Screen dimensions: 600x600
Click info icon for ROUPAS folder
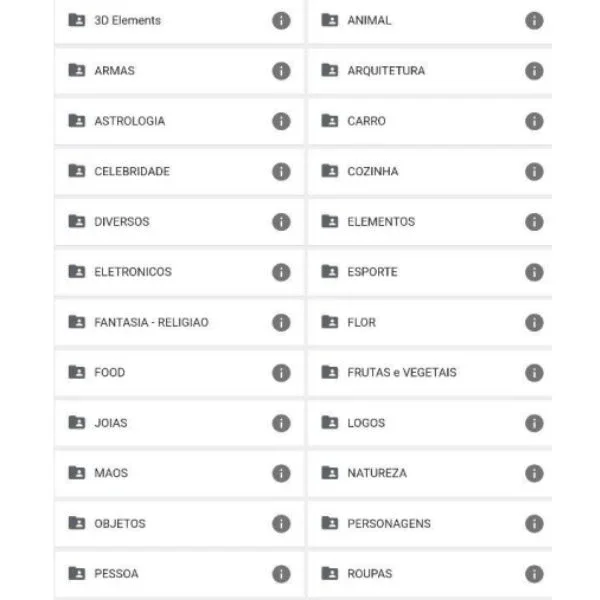534,574
